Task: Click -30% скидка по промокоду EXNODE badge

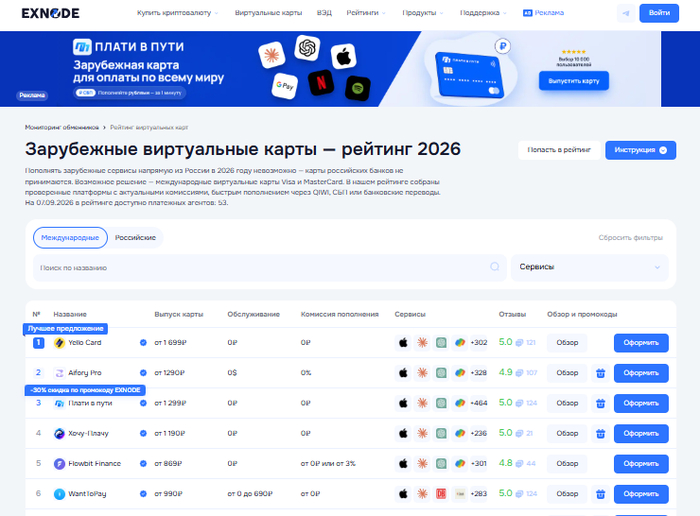Action: (x=85, y=390)
